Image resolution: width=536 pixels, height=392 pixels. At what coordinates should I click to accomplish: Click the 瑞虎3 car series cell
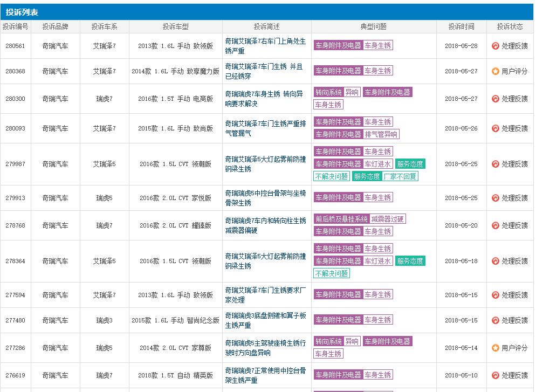click(104, 320)
